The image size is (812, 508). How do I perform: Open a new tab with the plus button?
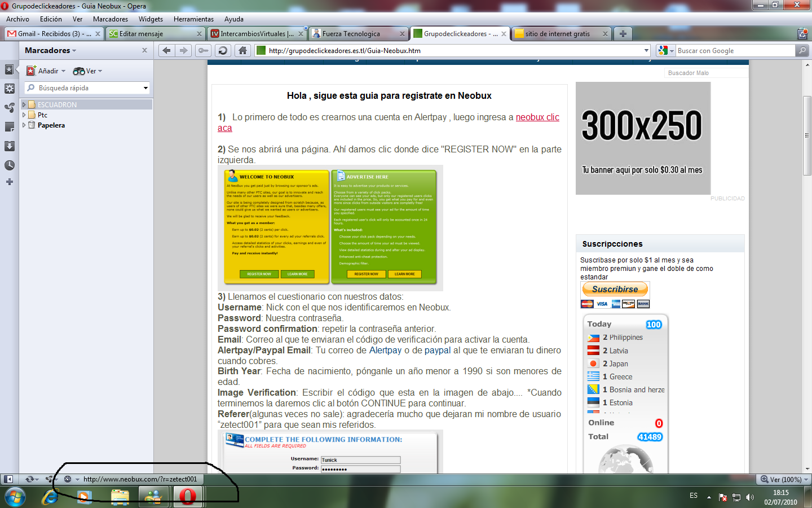click(x=623, y=34)
